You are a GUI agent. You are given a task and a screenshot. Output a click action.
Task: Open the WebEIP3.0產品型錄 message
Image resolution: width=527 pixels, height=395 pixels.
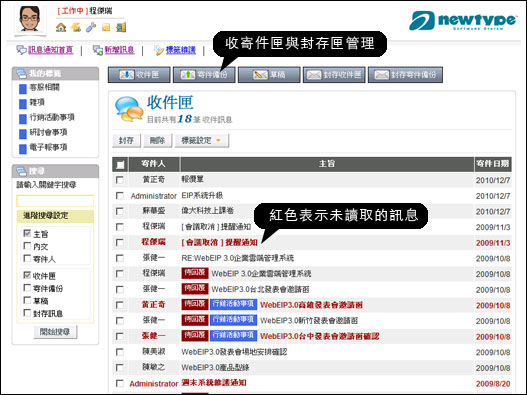(x=215, y=367)
